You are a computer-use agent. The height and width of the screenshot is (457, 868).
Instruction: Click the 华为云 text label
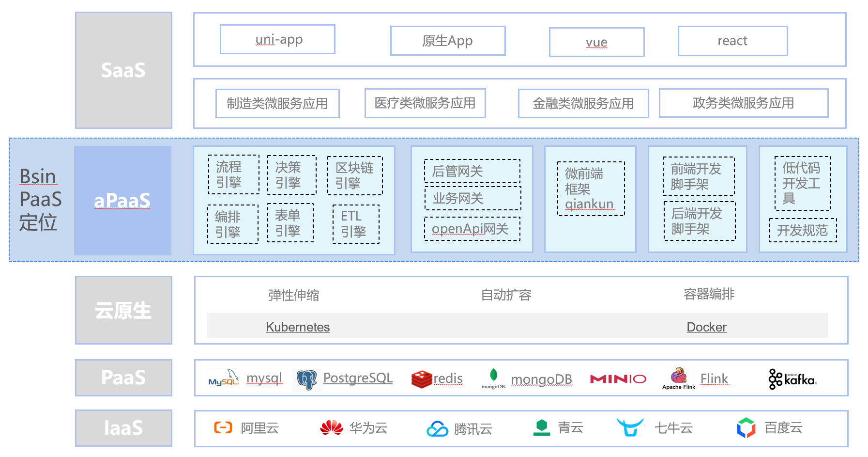[x=368, y=428]
